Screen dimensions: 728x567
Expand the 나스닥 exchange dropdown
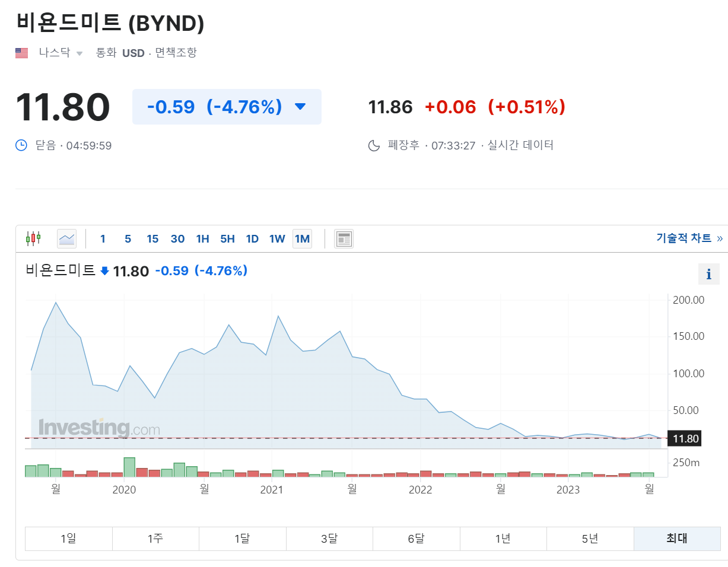80,53
